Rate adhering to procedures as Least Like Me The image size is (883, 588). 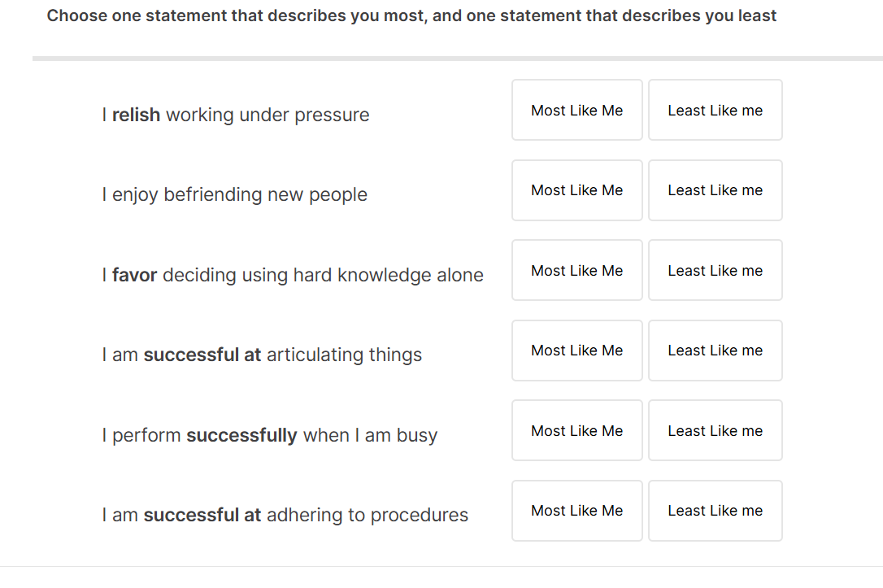point(715,511)
